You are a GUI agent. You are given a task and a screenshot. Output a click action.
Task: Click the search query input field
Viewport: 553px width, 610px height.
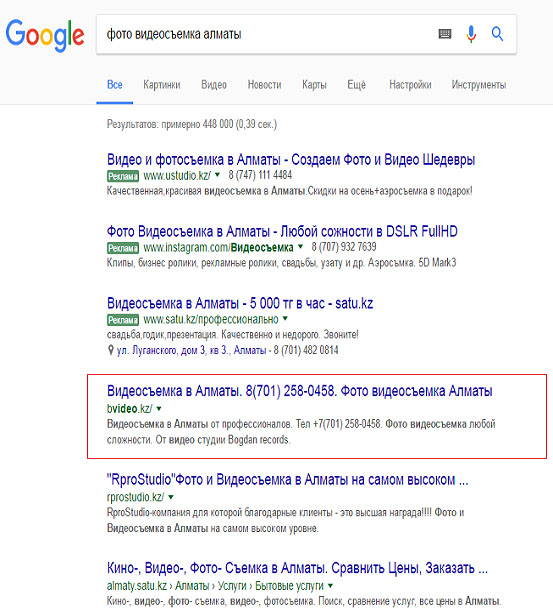pyautogui.click(x=268, y=34)
